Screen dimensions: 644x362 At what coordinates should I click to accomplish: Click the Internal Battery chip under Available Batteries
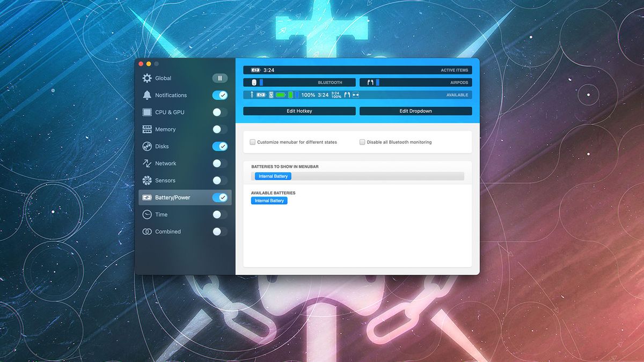point(269,201)
